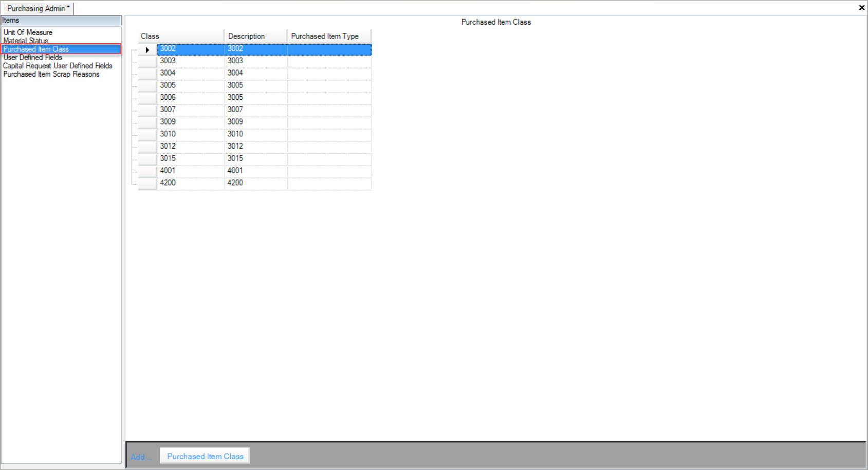Select Class cell 3009

(191, 122)
